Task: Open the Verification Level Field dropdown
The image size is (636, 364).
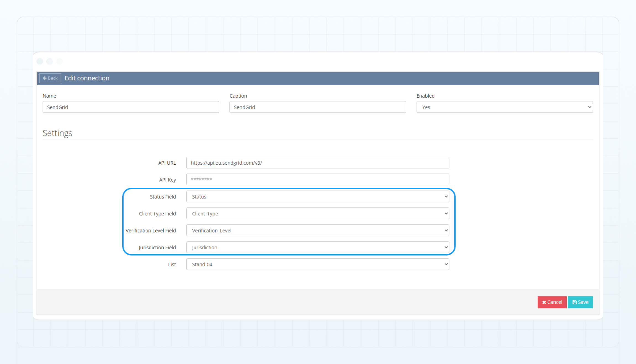Action: click(x=317, y=231)
